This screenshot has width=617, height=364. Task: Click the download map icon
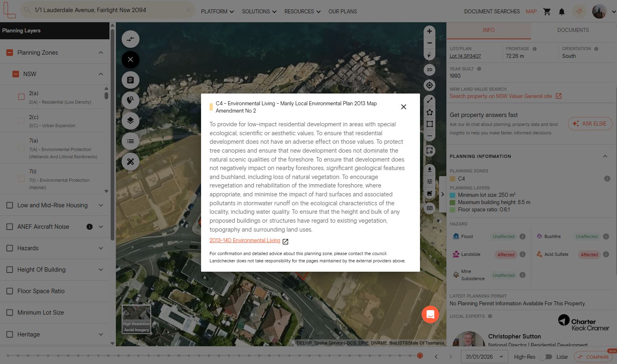[x=429, y=170]
